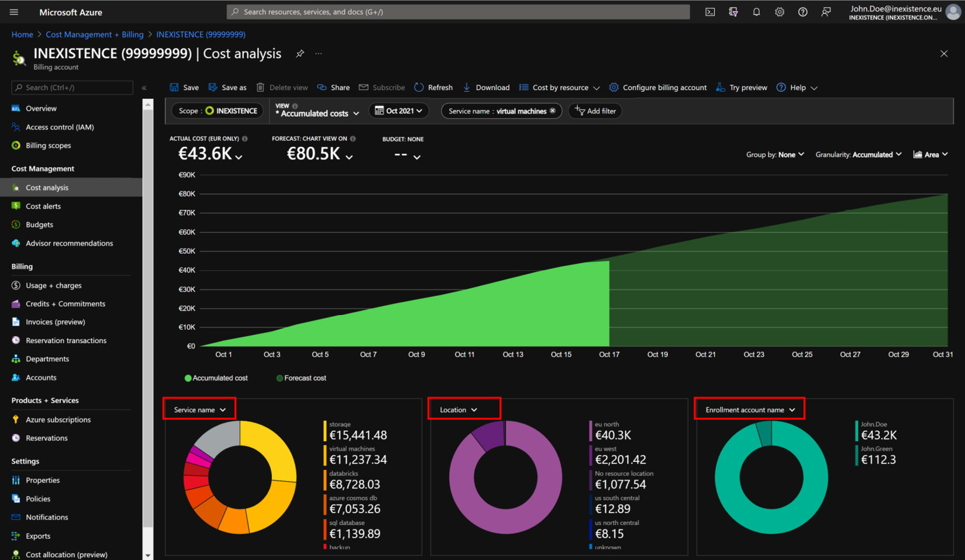Open portal settings gear icon
Screen dimensions: 965x560
pyautogui.click(x=780, y=12)
